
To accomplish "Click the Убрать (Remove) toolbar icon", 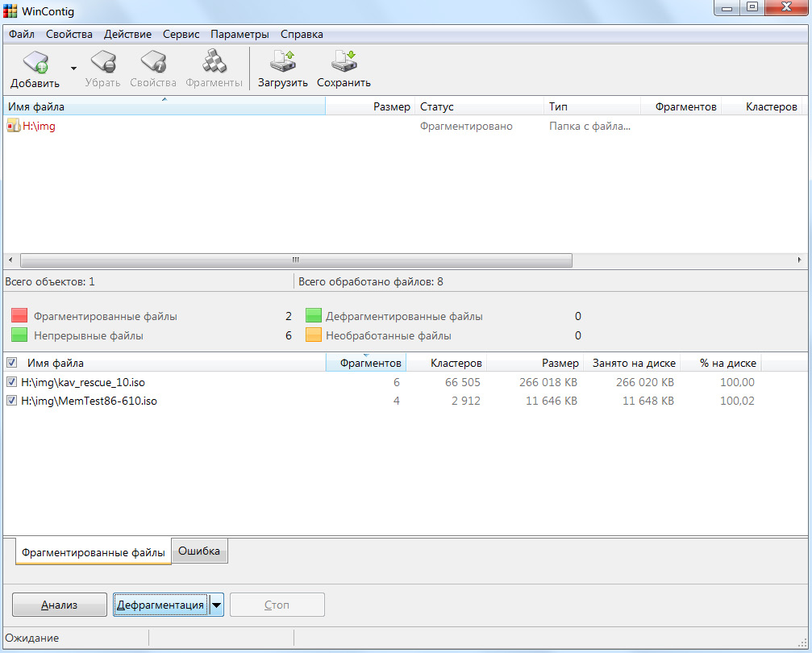I will (102, 63).
